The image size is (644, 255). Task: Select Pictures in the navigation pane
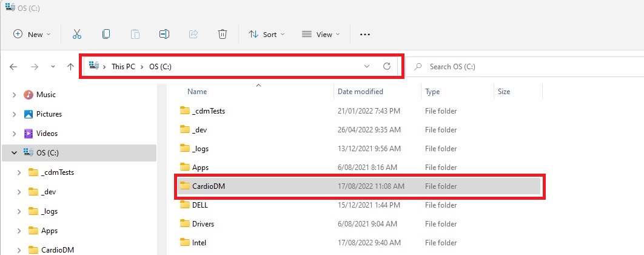[49, 114]
